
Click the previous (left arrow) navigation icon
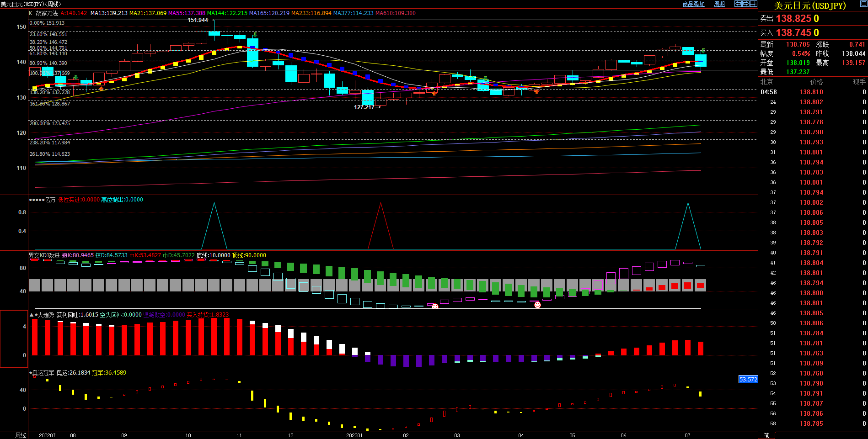(x=738, y=4)
